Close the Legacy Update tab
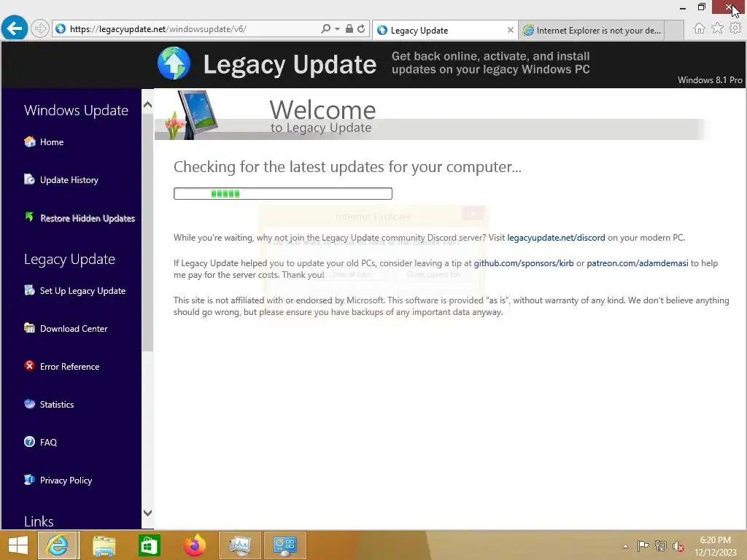 pyautogui.click(x=510, y=30)
